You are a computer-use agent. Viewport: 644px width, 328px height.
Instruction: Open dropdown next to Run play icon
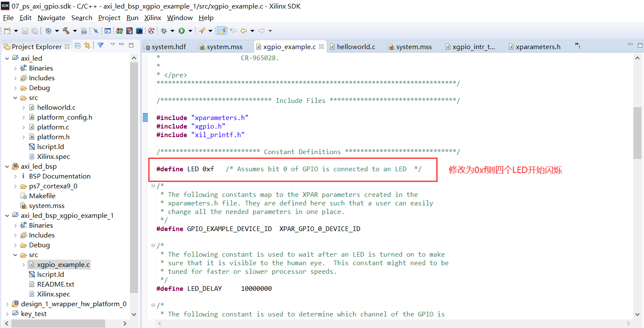tap(190, 31)
